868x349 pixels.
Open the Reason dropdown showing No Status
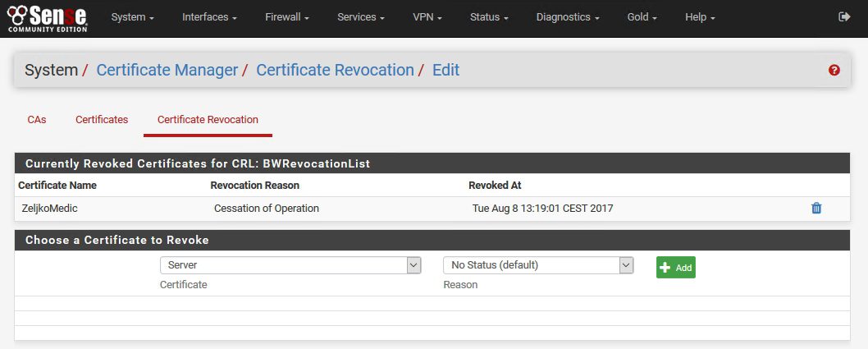click(538, 265)
